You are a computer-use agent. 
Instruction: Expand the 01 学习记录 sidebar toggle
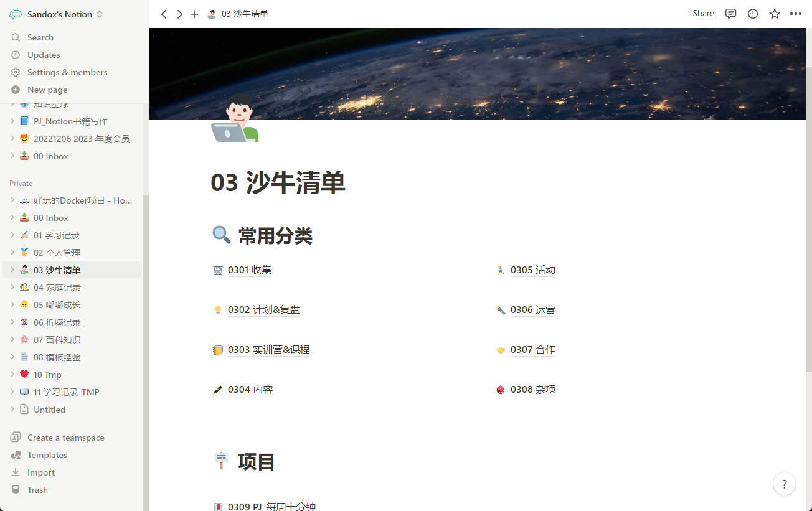coord(12,235)
